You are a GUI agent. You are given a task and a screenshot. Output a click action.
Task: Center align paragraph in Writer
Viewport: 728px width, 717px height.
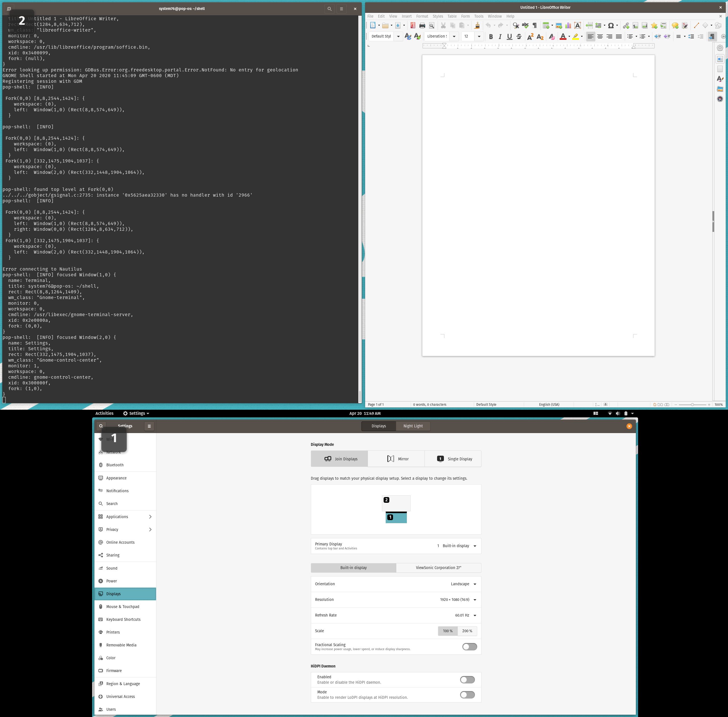click(x=600, y=36)
